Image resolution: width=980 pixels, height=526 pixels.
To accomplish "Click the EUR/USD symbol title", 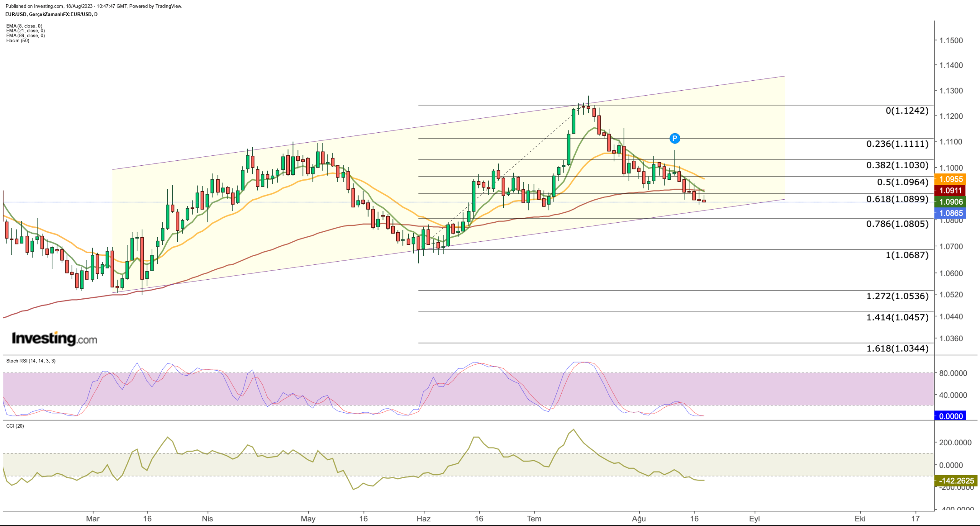I will coord(51,14).
